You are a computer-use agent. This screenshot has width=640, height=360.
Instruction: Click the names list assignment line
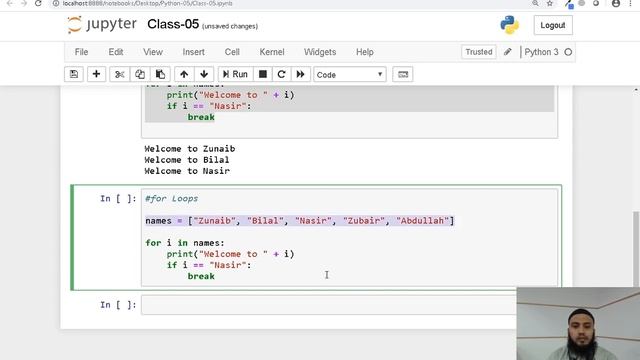[300, 221]
